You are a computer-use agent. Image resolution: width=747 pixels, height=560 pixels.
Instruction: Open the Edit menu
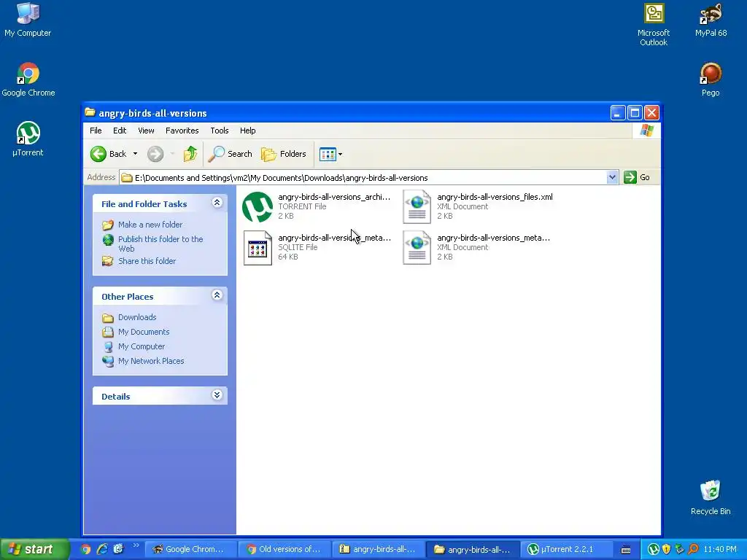[x=120, y=131]
